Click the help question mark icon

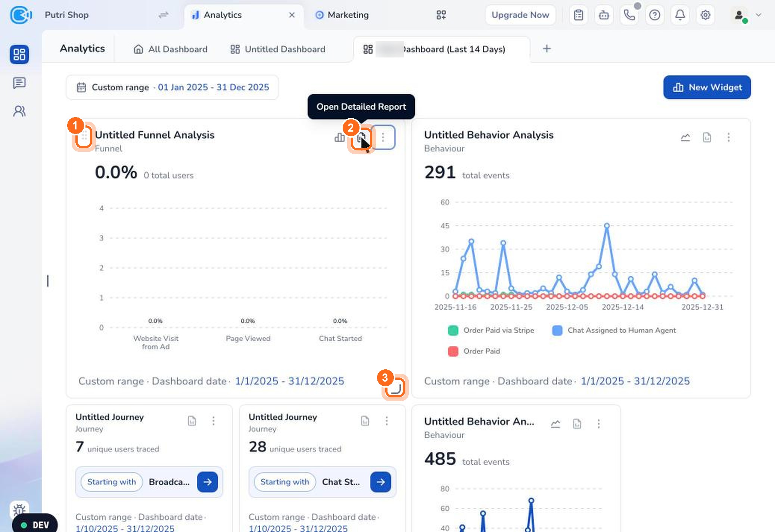[x=654, y=15]
